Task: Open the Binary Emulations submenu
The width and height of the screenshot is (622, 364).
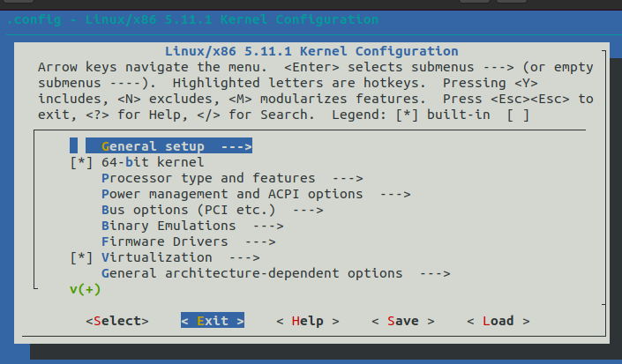Action: coord(192,226)
